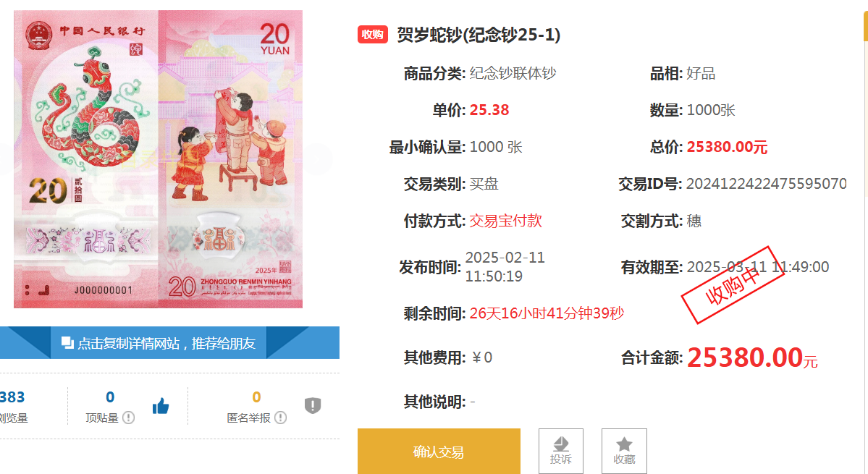The image size is (868, 474).
Task: Click the 交易宝付款 payment method link
Action: (x=505, y=221)
